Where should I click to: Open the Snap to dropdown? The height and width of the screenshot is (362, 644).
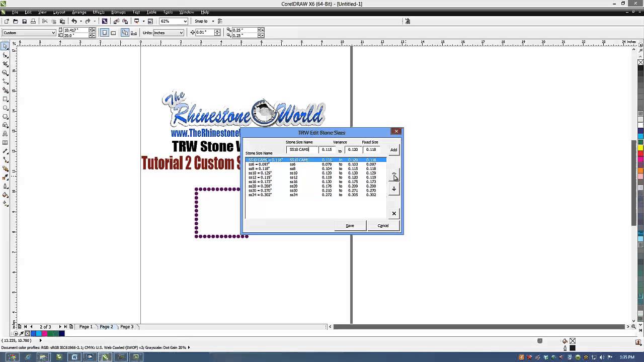(213, 21)
